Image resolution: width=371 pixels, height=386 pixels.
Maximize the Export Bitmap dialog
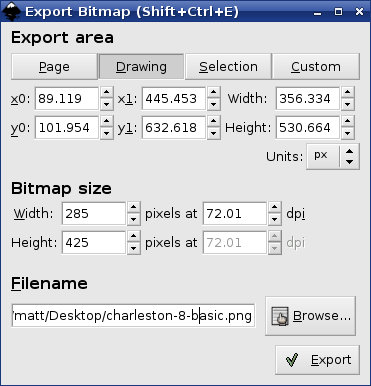click(x=338, y=12)
